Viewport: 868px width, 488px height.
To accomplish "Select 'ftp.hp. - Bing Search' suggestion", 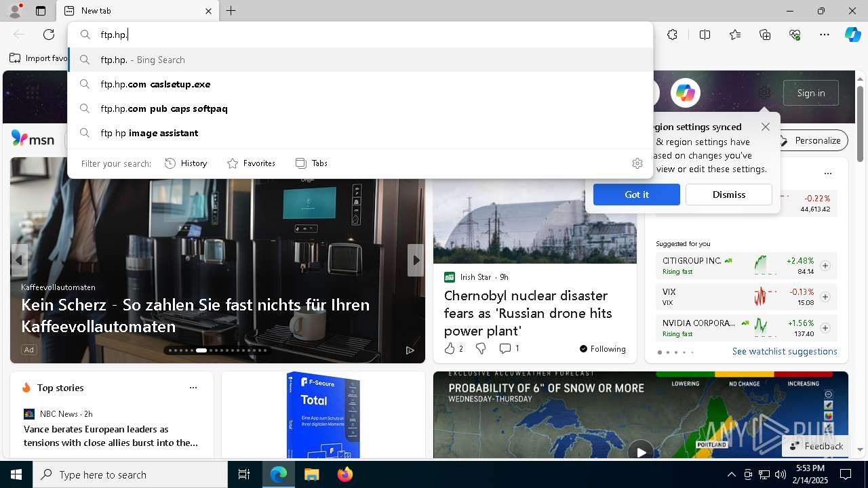I will (x=360, y=60).
